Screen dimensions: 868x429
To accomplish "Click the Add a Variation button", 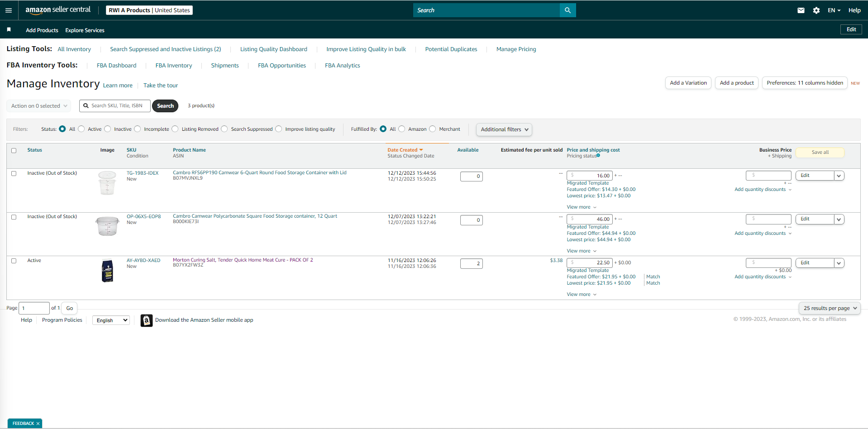I will (x=688, y=83).
